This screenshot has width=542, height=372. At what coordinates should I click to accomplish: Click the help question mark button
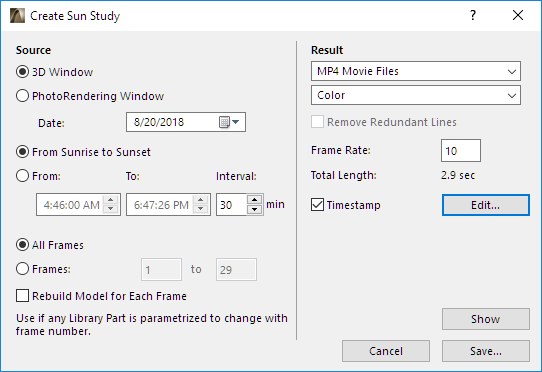pos(473,15)
